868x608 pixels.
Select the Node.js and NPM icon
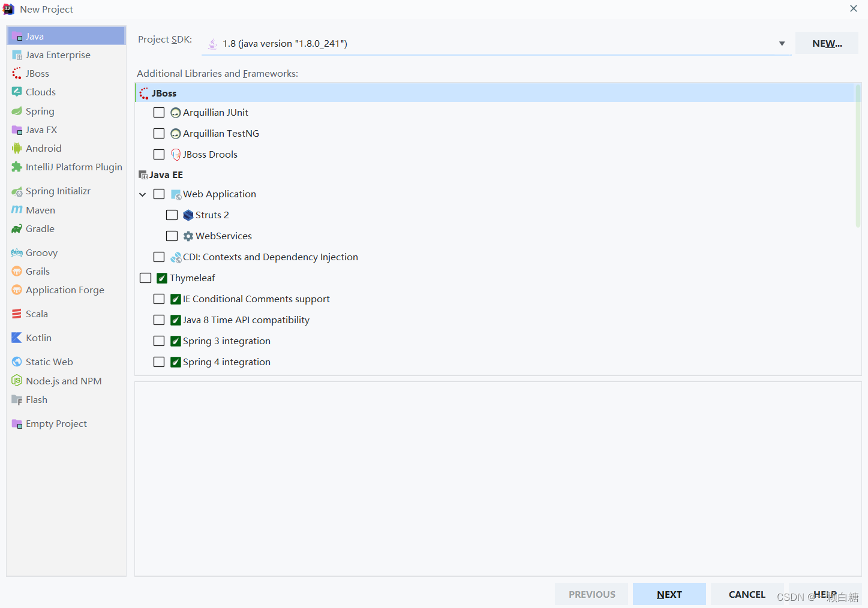coord(17,381)
